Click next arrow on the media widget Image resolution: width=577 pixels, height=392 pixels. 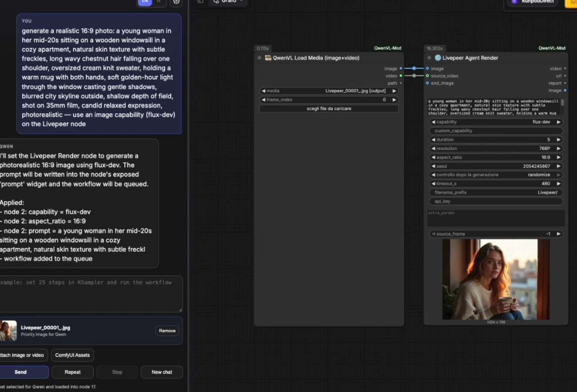coord(394,91)
